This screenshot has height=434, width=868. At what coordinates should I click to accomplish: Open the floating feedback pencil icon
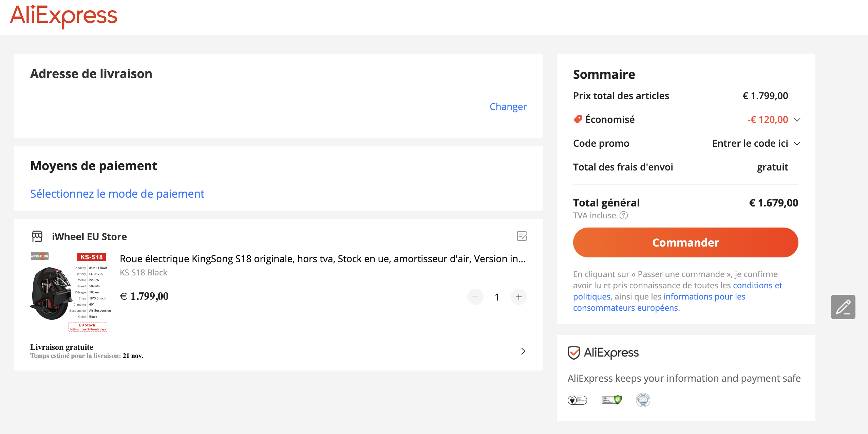coord(843,307)
